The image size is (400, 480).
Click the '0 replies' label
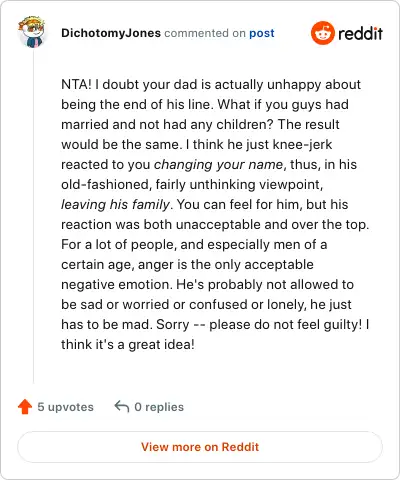point(159,407)
